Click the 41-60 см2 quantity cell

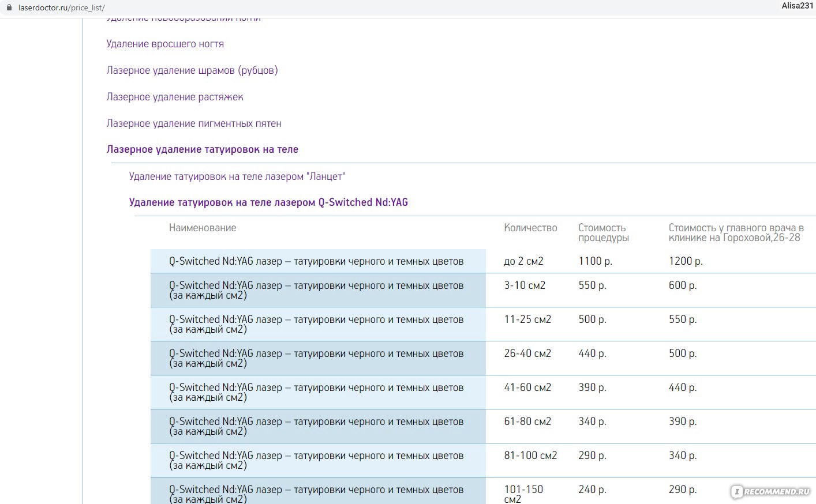tap(527, 388)
